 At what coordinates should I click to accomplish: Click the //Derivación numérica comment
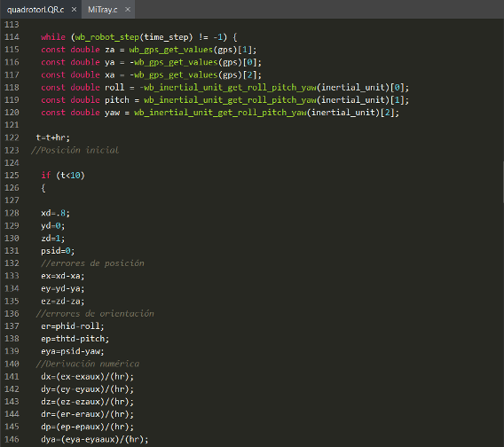[x=88, y=364]
